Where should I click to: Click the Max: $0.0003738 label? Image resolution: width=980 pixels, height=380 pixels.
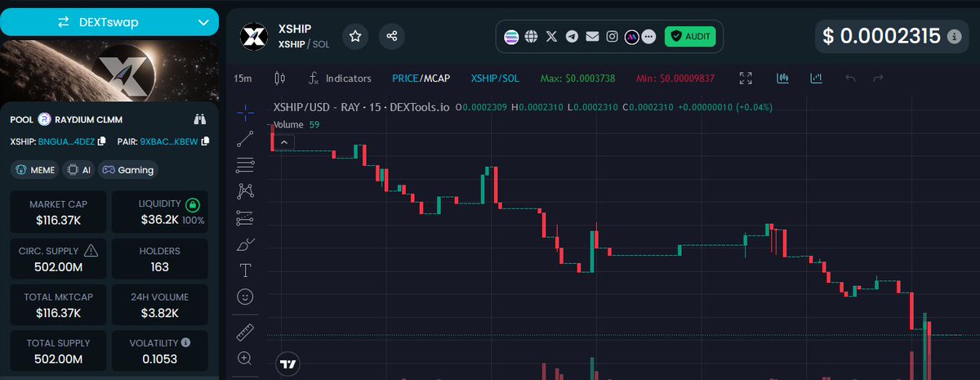[577, 78]
